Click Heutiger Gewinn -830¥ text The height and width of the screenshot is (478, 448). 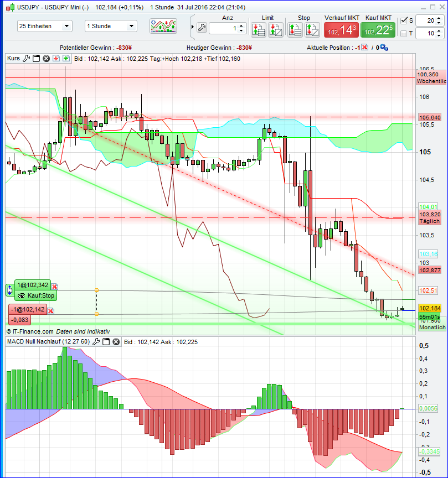click(x=219, y=48)
